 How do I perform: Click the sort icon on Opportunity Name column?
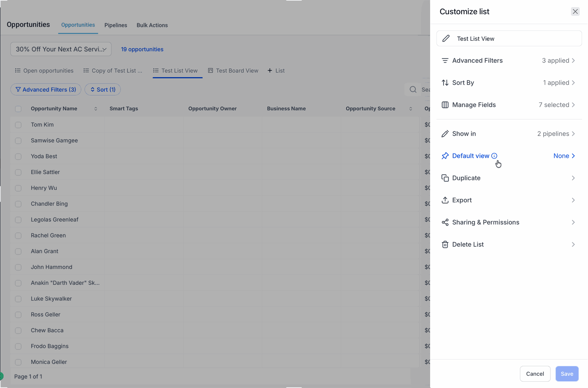coord(96,109)
